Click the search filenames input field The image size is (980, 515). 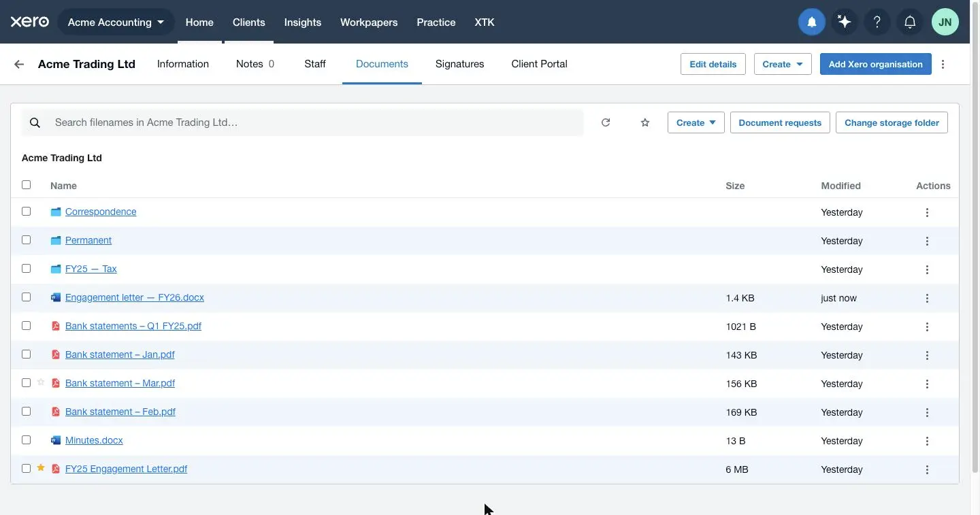302,122
